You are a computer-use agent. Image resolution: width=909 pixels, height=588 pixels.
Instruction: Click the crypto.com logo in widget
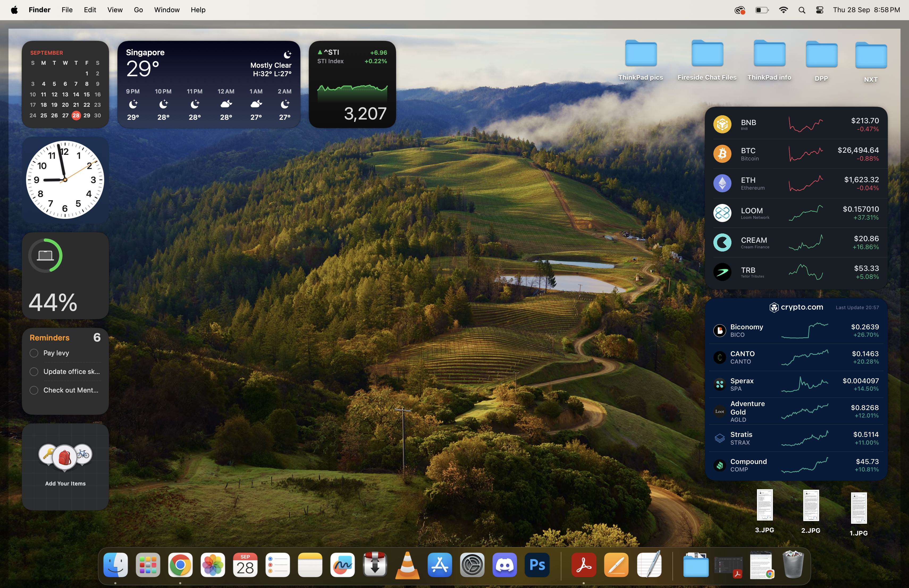796,308
